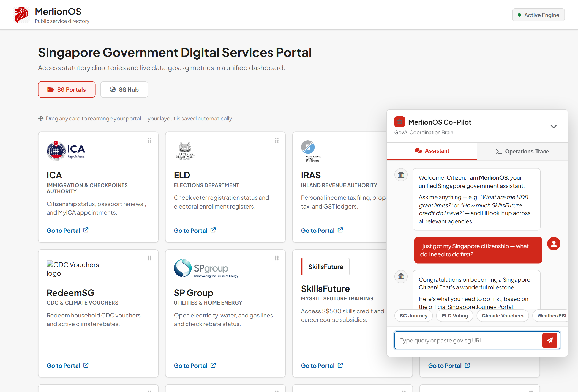Click the ICA card drag handle

tap(149, 141)
